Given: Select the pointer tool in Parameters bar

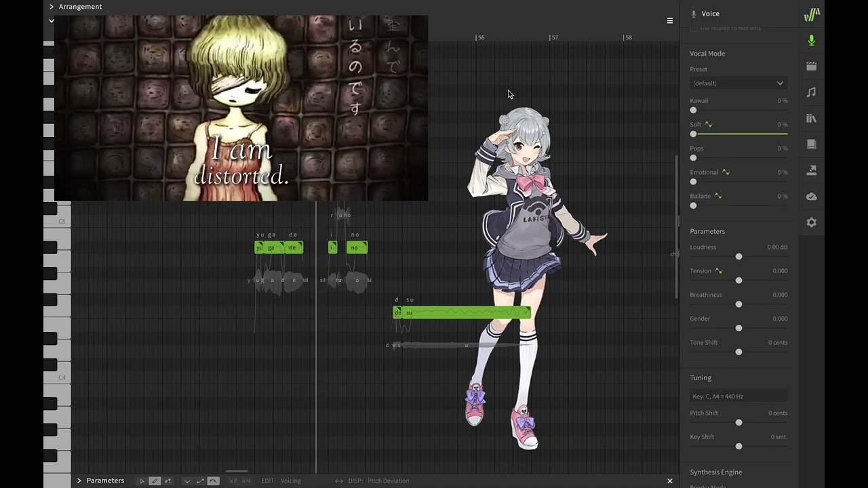Looking at the screenshot, I should pos(142,481).
